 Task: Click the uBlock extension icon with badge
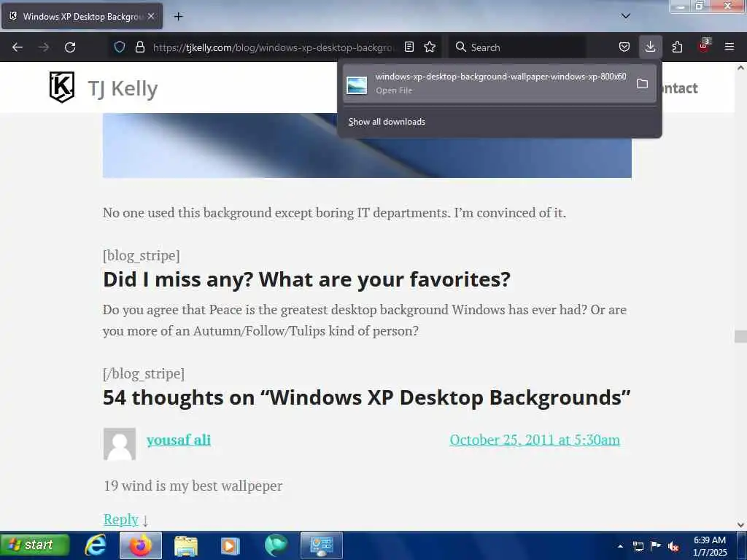tap(704, 46)
